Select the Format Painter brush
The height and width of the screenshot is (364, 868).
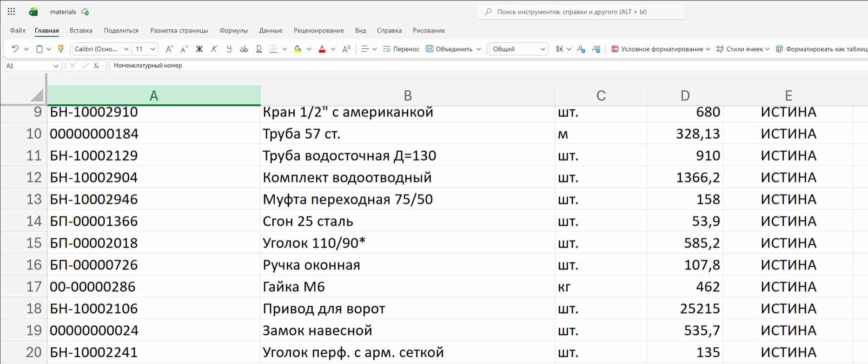coord(60,49)
